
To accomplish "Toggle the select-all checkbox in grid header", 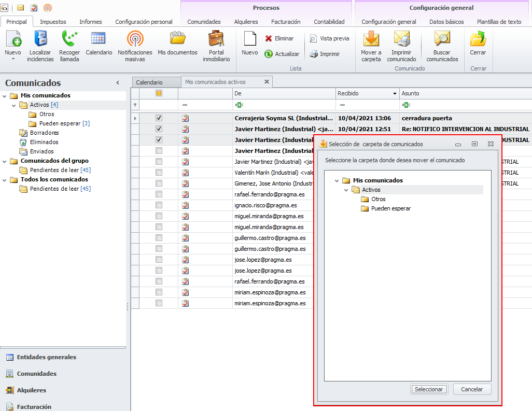I will [x=159, y=93].
